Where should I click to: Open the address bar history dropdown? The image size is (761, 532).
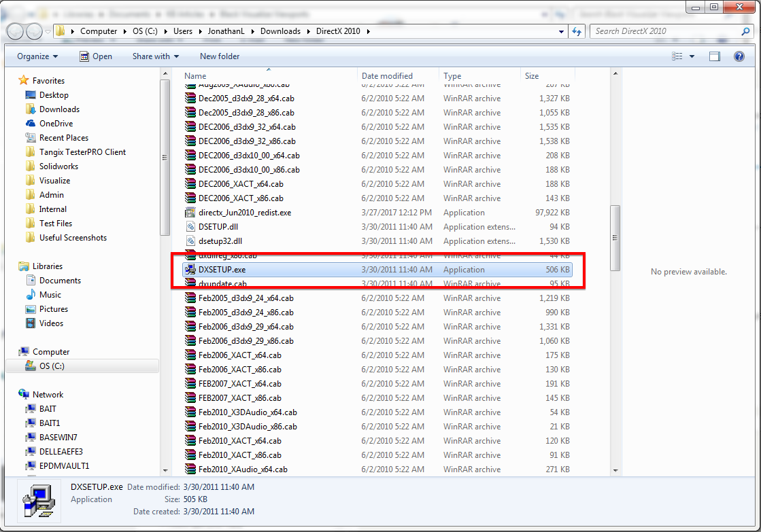pyautogui.click(x=562, y=31)
